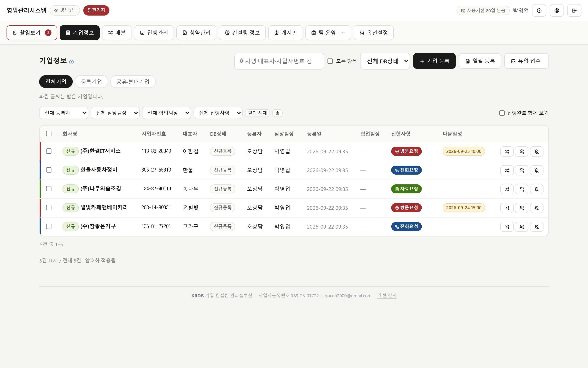588x368 pixels.
Task: Toggle the 모든 항목 checkbox
Action: 330,61
